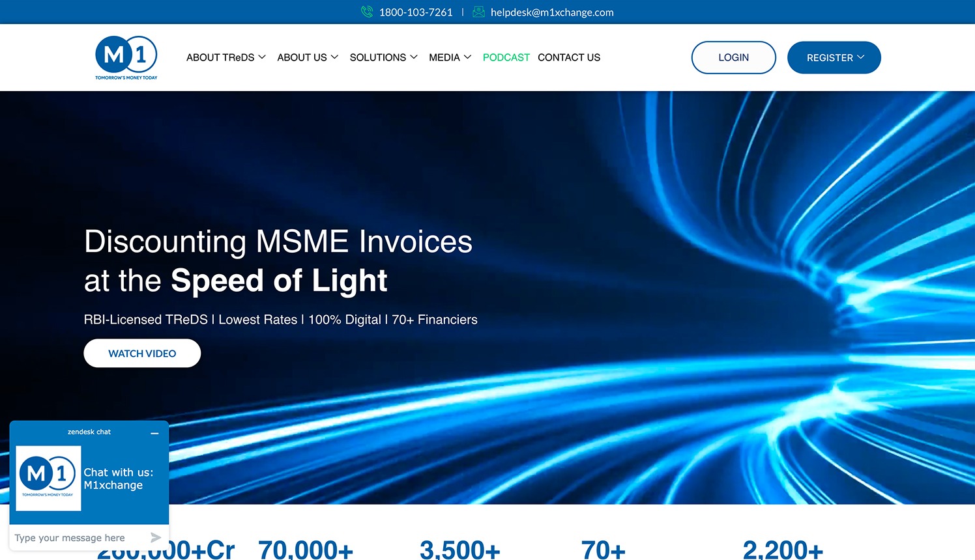Click the helpdesk@m1xchange.com email link
975x560 pixels.
click(x=552, y=12)
